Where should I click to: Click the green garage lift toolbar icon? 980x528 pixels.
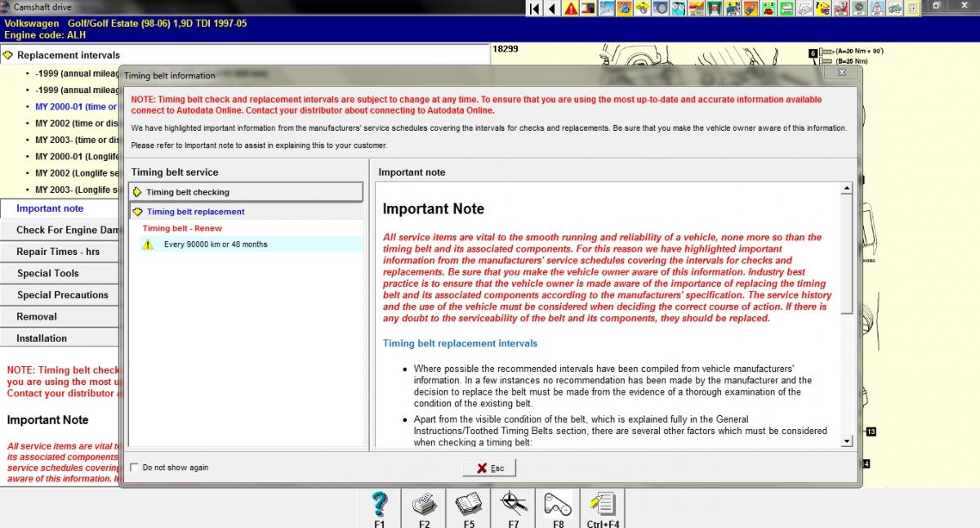pyautogui.click(x=714, y=8)
